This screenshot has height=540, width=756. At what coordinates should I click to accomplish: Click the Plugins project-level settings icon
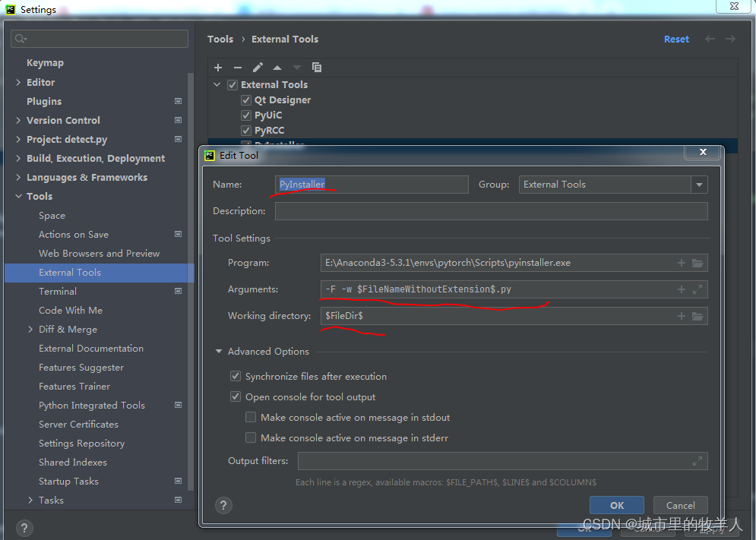pyautogui.click(x=178, y=101)
